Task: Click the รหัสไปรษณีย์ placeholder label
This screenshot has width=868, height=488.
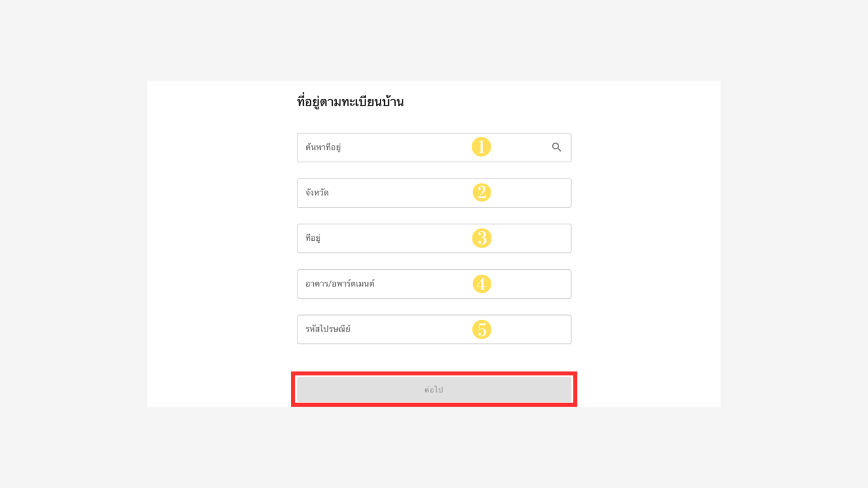Action: coord(328,329)
